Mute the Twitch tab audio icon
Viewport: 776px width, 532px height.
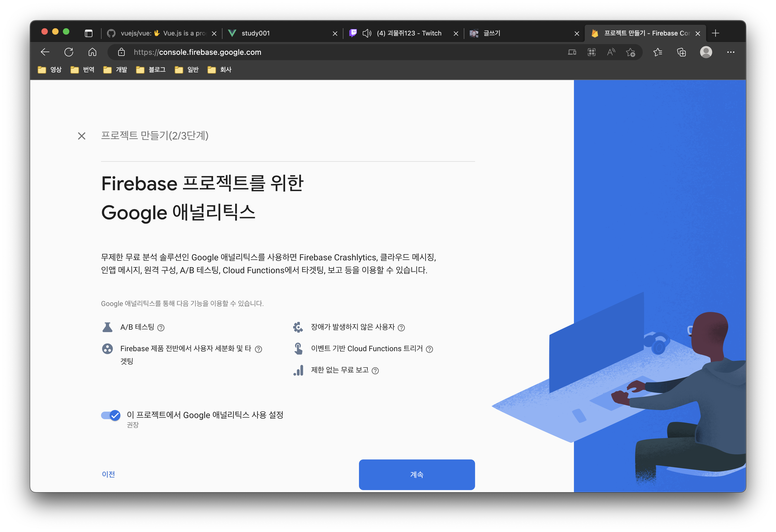pos(367,33)
